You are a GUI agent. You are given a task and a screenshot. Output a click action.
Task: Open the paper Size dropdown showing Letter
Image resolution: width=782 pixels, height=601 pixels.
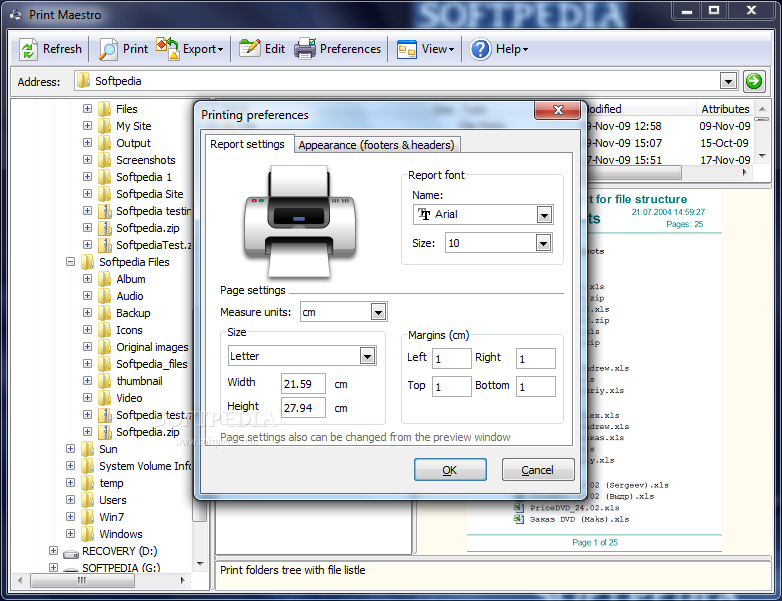(368, 356)
